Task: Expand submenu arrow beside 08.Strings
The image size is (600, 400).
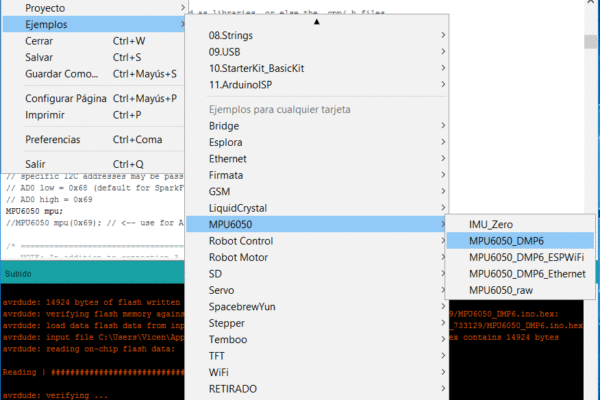Action: 443,35
